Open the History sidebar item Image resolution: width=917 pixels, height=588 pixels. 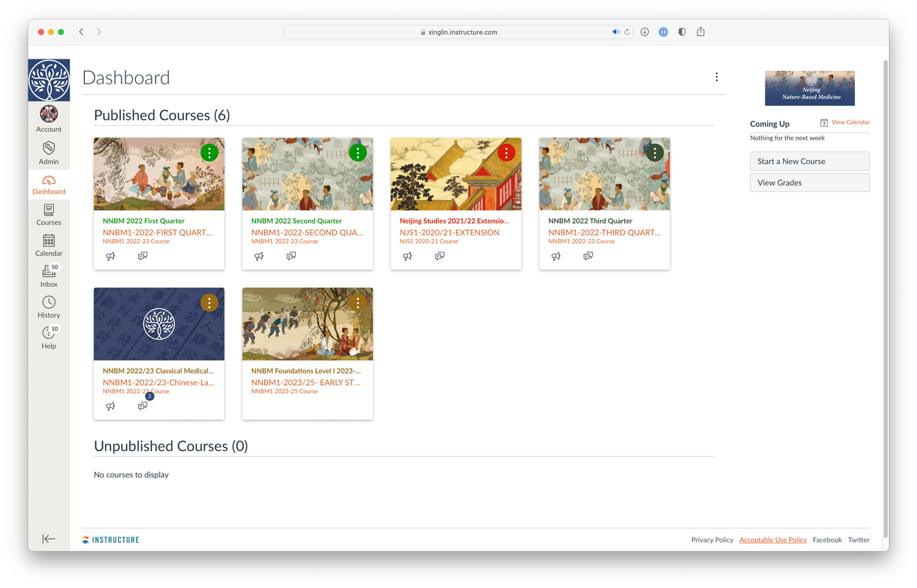[x=49, y=307]
